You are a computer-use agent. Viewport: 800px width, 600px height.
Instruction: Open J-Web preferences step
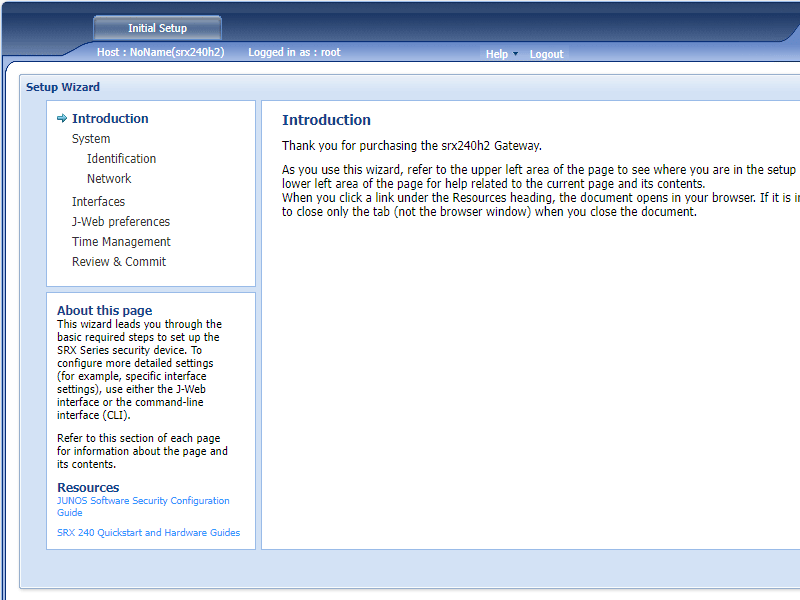coord(121,222)
